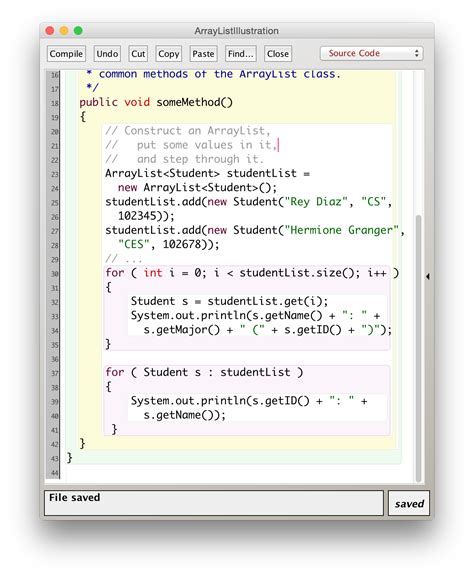Click the Close toolbar button
Screen dimensions: 474x577
tap(278, 54)
